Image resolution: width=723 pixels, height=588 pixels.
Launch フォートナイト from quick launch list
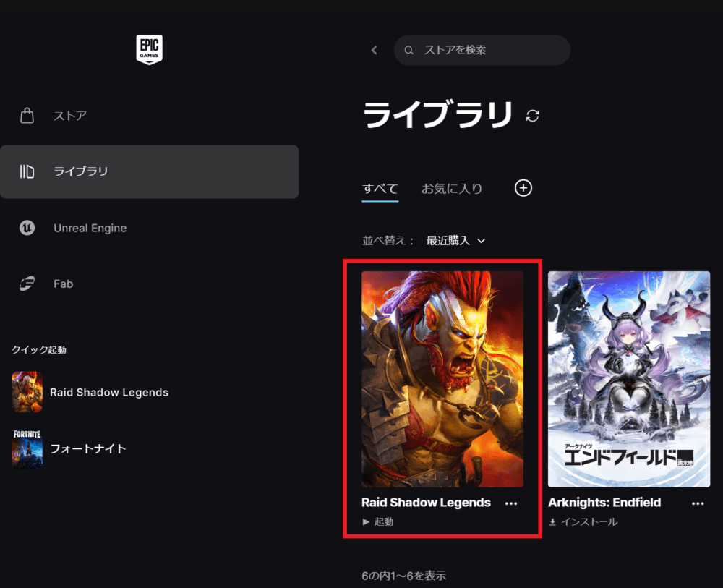88,448
